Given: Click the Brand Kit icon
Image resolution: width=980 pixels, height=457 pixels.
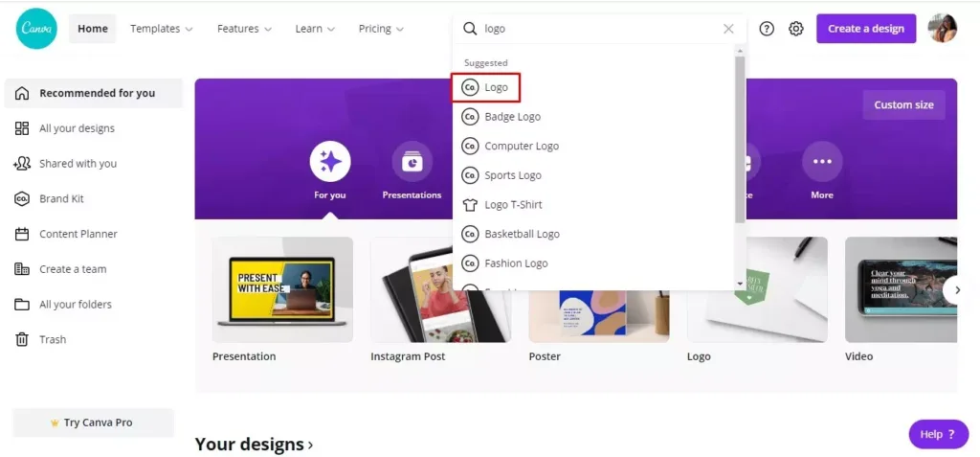Looking at the screenshot, I should click(x=22, y=198).
